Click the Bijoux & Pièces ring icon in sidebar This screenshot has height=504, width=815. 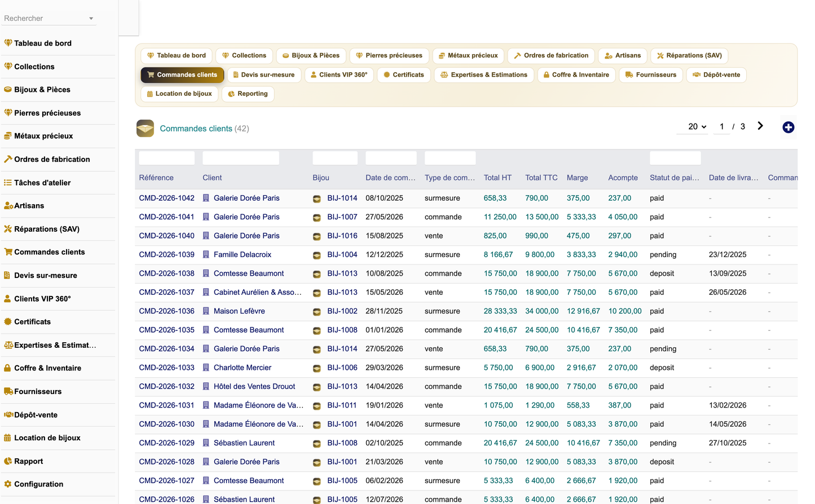pyautogui.click(x=8, y=89)
